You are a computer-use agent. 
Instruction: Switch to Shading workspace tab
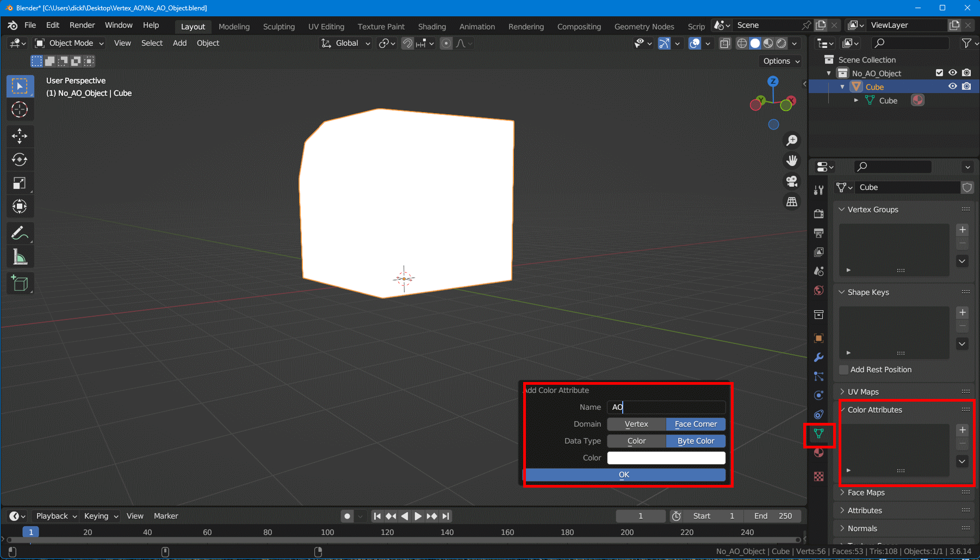tap(432, 27)
